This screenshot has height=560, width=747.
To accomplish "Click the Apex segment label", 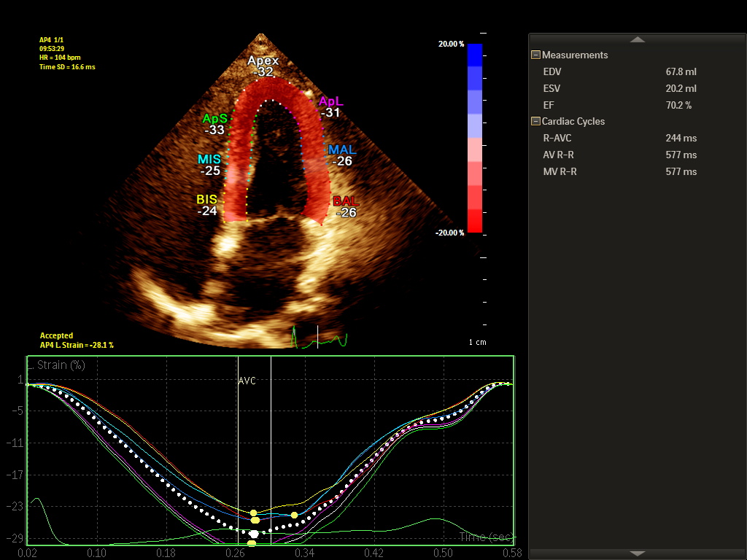I will [x=263, y=61].
